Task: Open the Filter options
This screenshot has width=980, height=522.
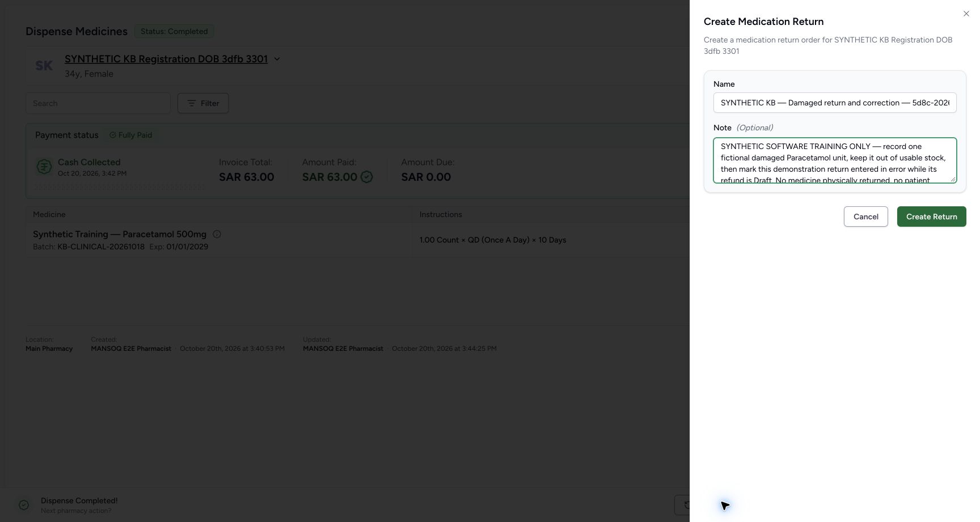Action: (x=203, y=103)
